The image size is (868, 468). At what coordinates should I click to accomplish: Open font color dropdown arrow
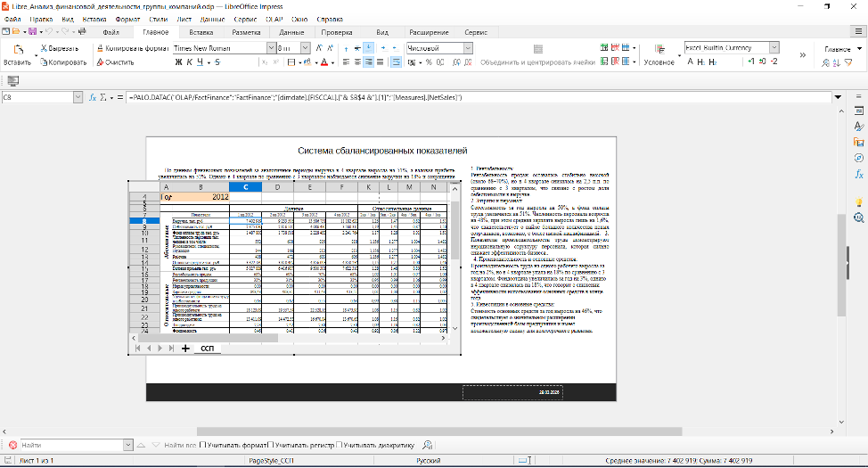[x=332, y=63]
